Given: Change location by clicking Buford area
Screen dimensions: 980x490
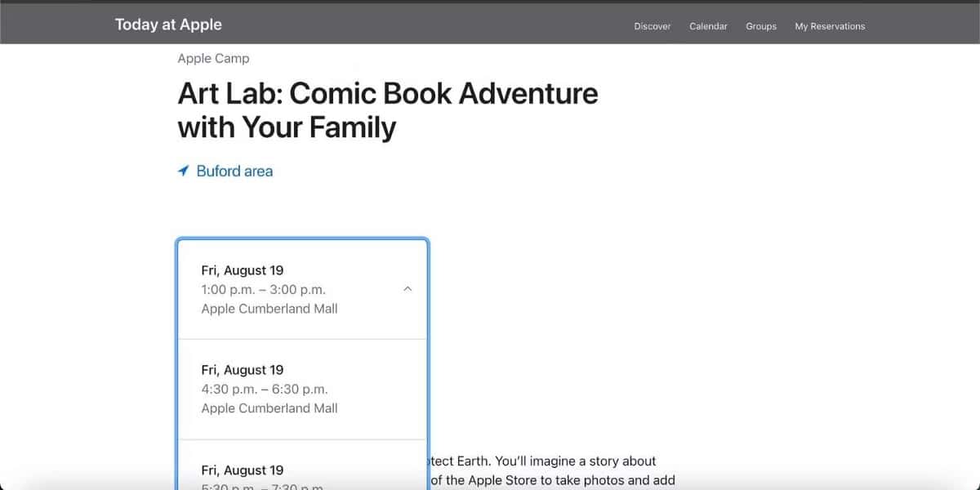Looking at the screenshot, I should point(234,171).
